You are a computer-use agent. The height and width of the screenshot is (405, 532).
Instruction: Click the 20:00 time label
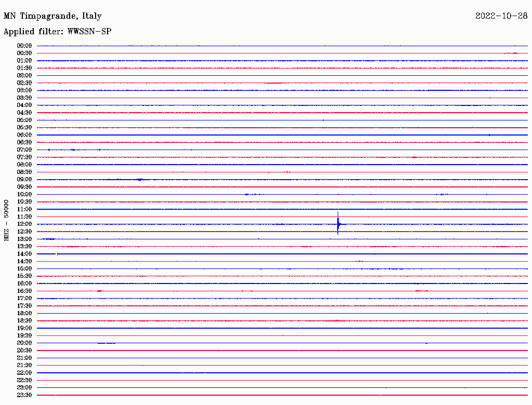[x=24, y=343]
